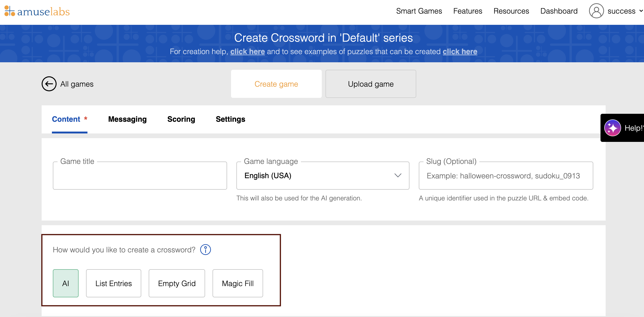Click the Help sparkle assistant icon
The image size is (644, 317).
(x=612, y=128)
